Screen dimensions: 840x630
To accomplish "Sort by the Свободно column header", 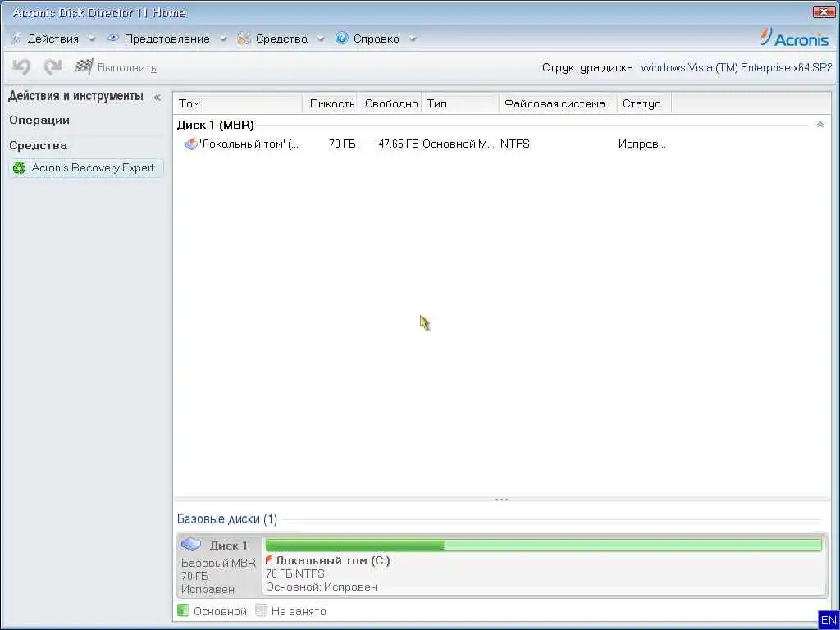I will point(390,103).
